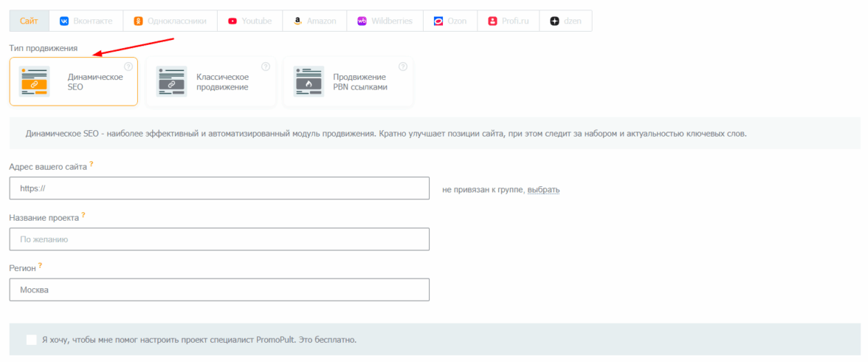Open help for Классическое продвижение card
The height and width of the screenshot is (362, 868).
point(266,66)
